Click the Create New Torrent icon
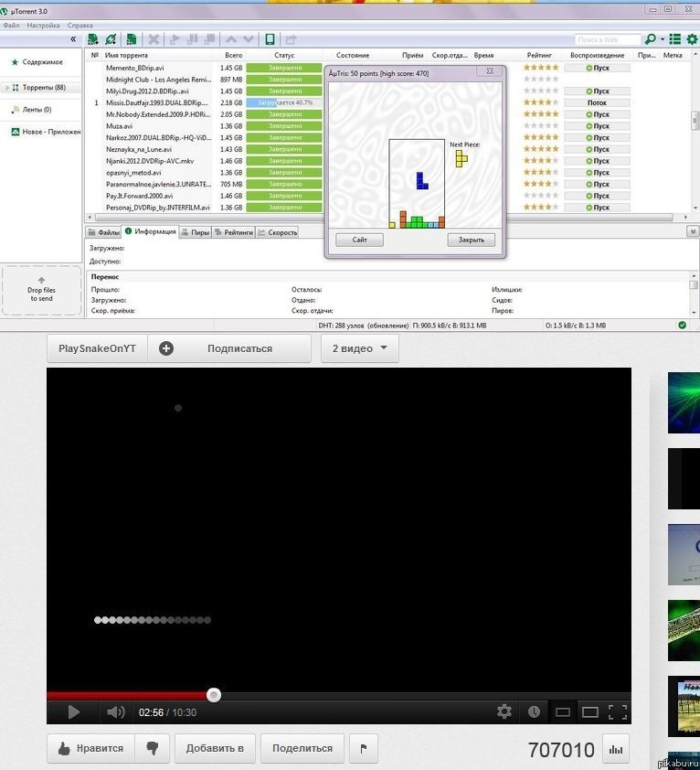The width and height of the screenshot is (700, 770). coord(133,39)
